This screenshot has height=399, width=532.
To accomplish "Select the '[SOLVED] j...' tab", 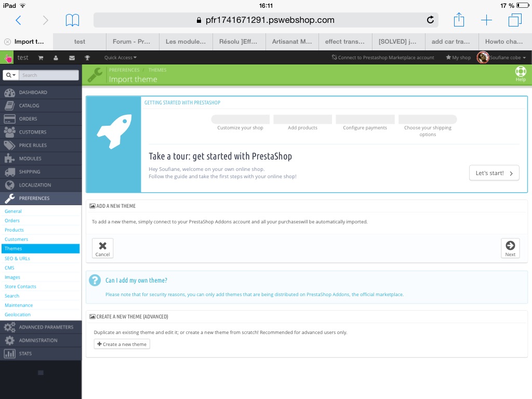I will [398, 42].
